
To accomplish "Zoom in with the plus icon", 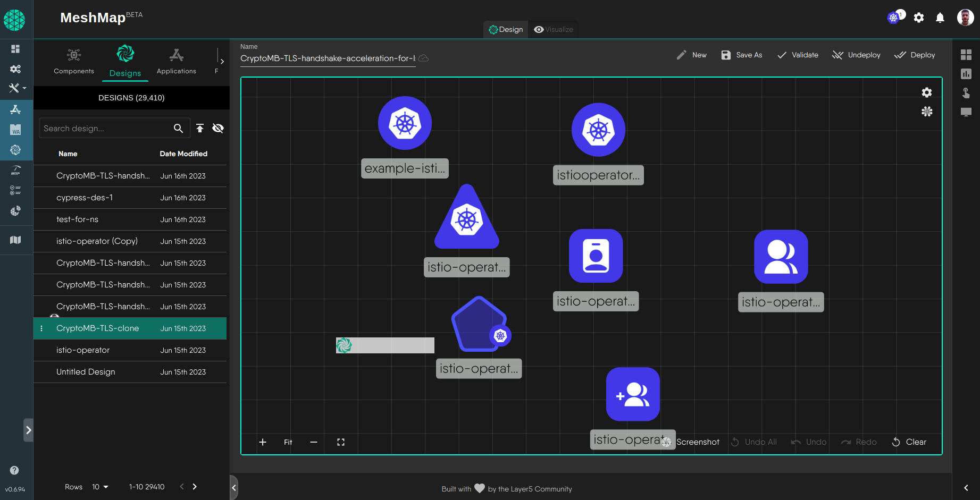I will click(263, 442).
